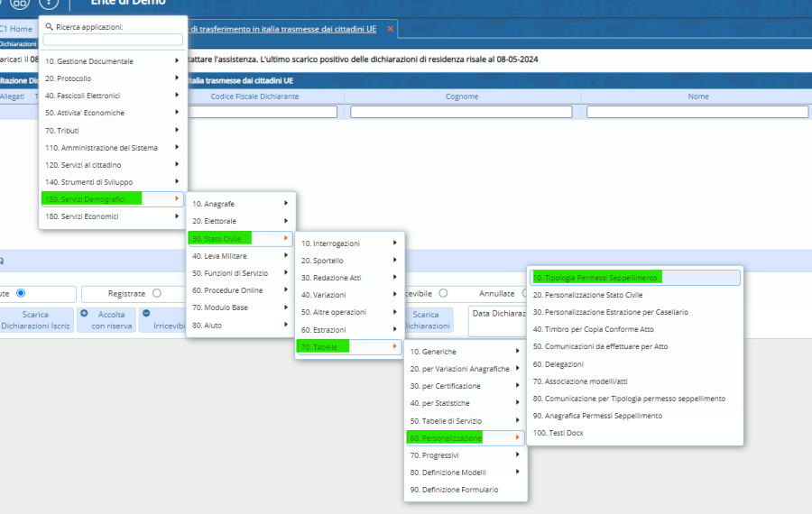This screenshot has width=812, height=514.
Task: Select the Irricevibile radio button beside Annullate
Action: 443,293
